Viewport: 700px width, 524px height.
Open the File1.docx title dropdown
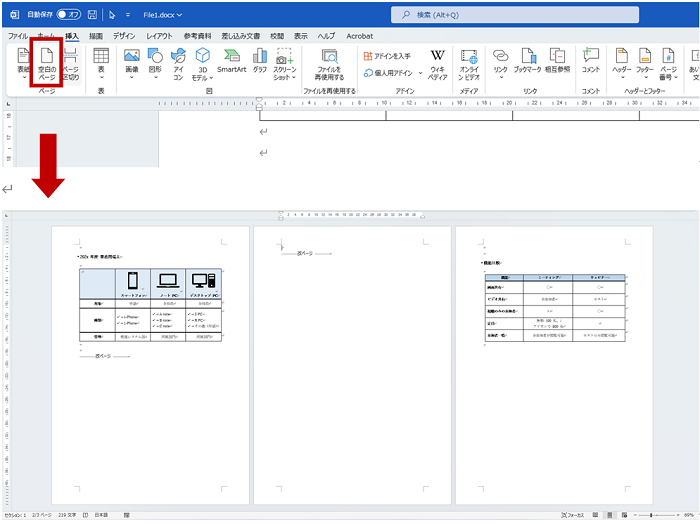163,15
